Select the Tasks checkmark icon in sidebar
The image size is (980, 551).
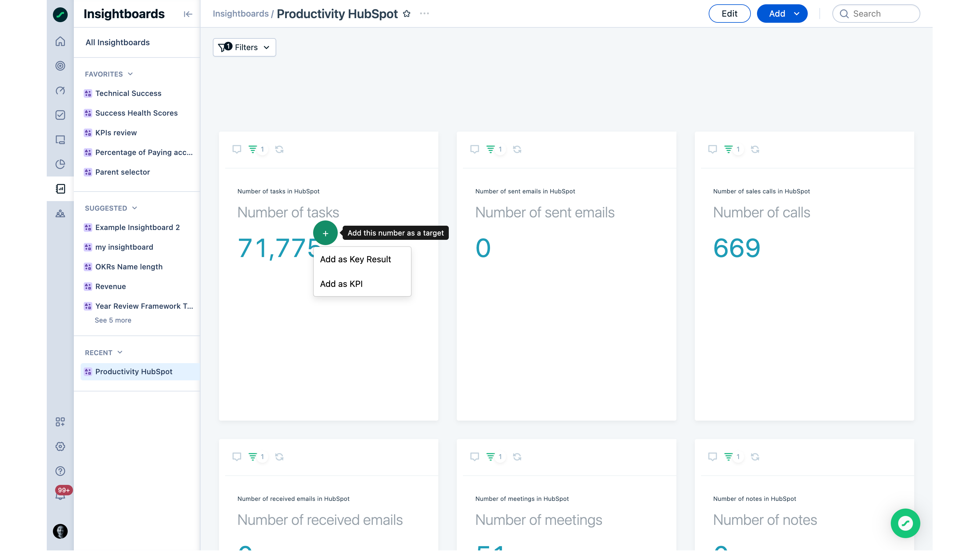click(x=60, y=115)
